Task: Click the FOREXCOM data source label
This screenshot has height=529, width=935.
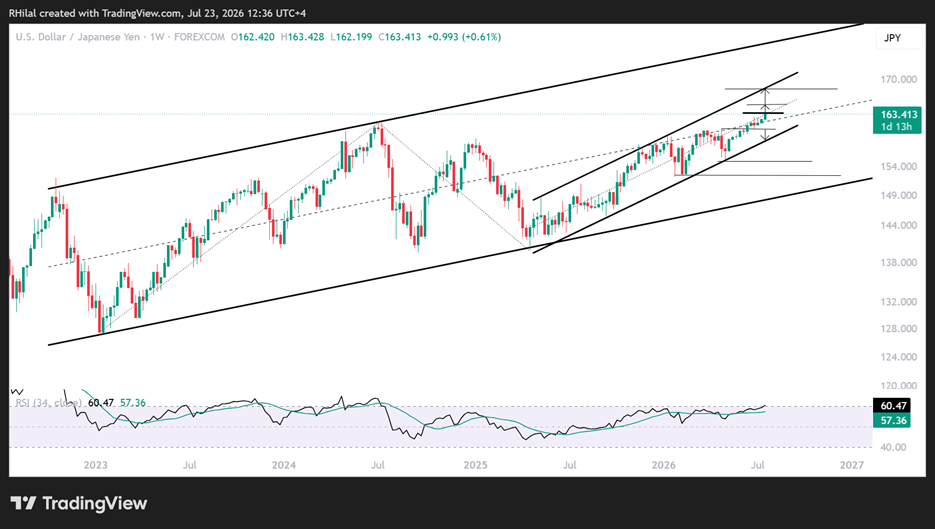Action: tap(199, 37)
